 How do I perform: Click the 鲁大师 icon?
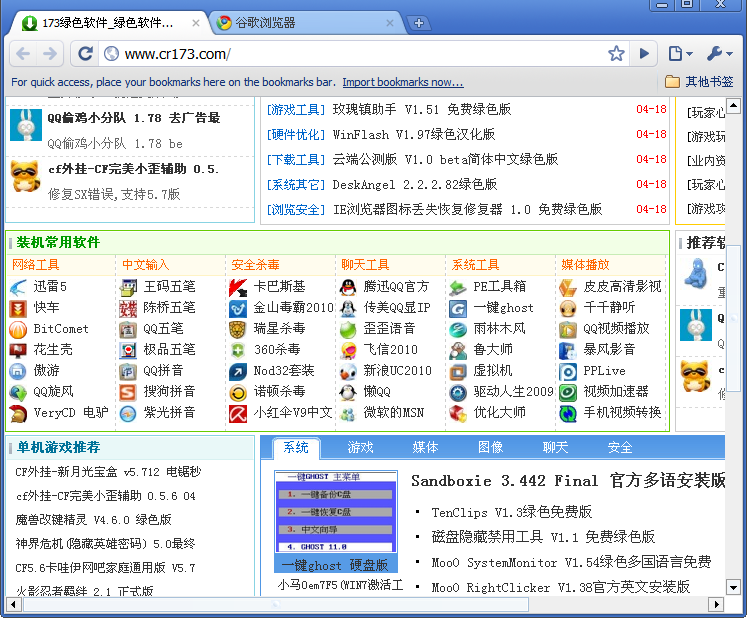coord(458,350)
